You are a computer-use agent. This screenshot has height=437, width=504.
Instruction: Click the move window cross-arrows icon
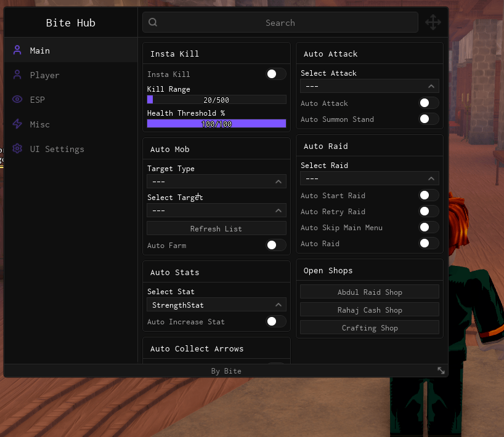click(x=433, y=23)
